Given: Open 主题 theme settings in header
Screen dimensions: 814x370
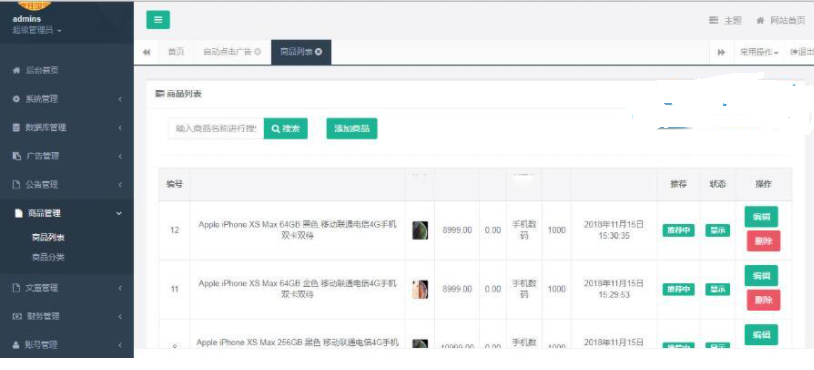Looking at the screenshot, I should [x=725, y=20].
